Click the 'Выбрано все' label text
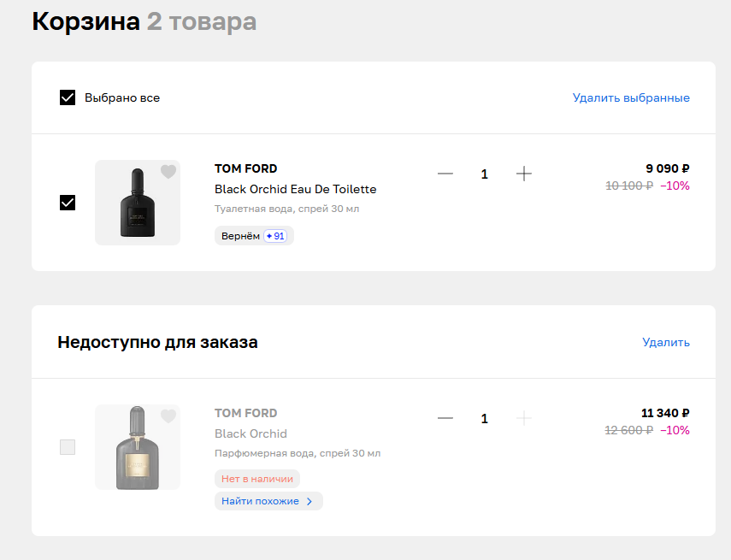 coord(122,98)
